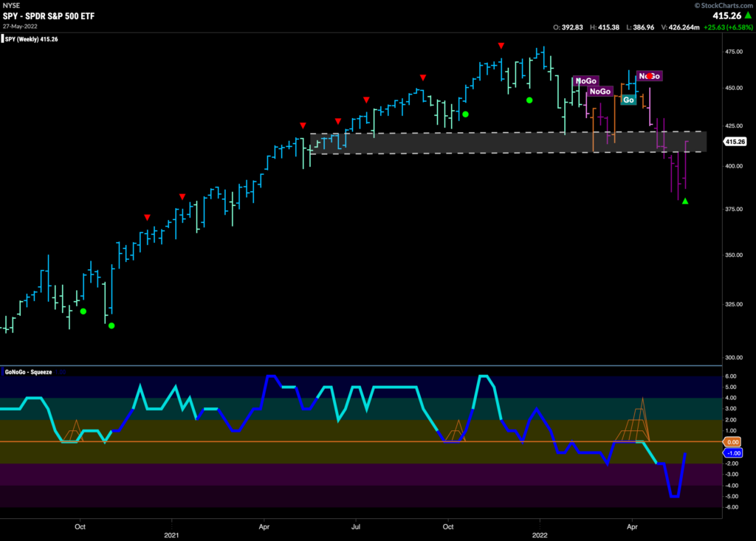Viewport: 756px width, 541px height.
Task: Click the green dot marker near December 2021 bars
Action: (x=529, y=100)
